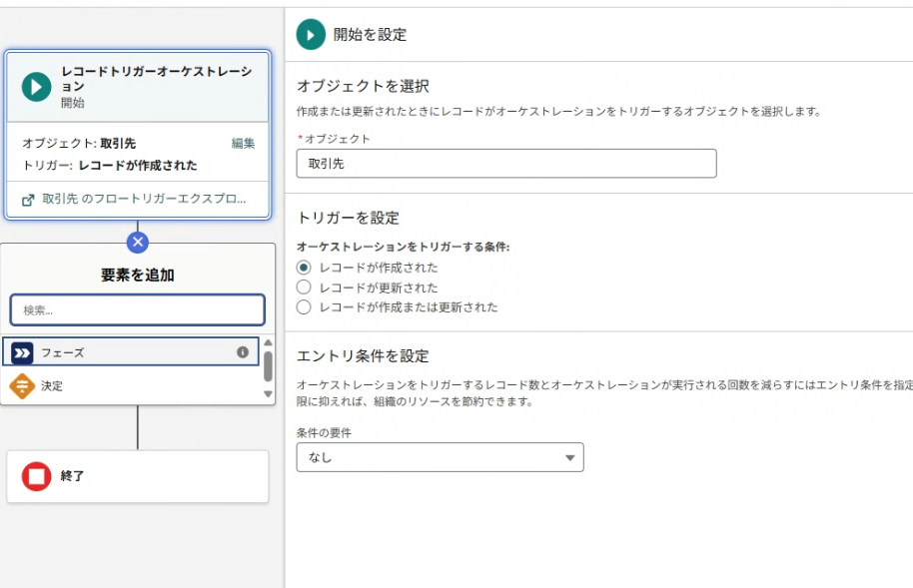Select レコードが更新された radio option

coord(305,288)
